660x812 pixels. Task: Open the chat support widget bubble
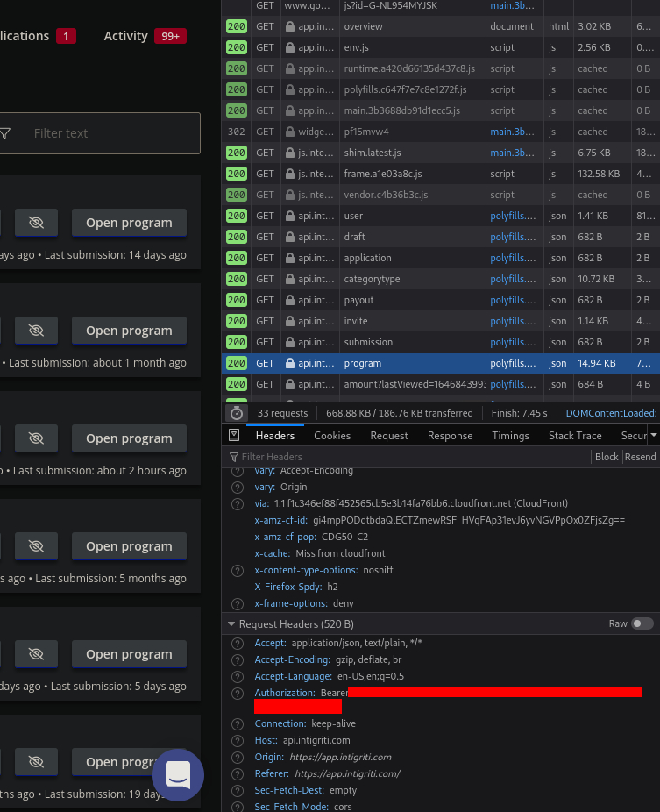[178, 775]
